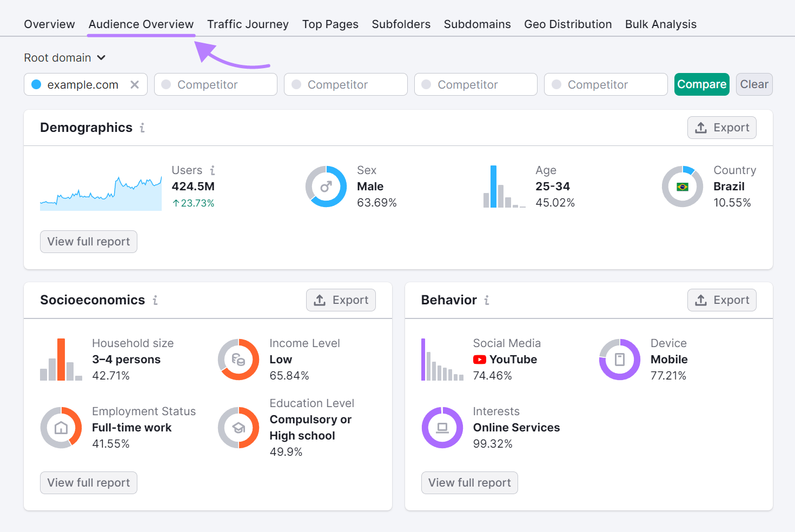
Task: Click the Demographics info icon
Action: click(142, 128)
